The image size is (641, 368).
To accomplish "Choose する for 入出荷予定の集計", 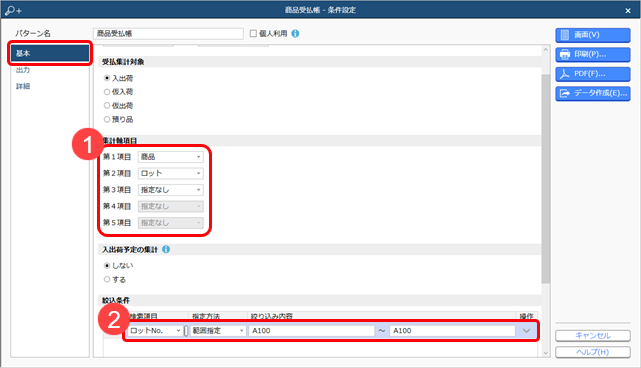I will pyautogui.click(x=107, y=279).
